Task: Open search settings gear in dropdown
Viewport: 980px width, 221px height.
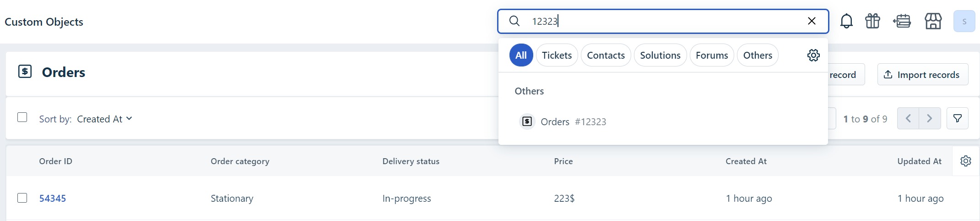Action: 813,55
